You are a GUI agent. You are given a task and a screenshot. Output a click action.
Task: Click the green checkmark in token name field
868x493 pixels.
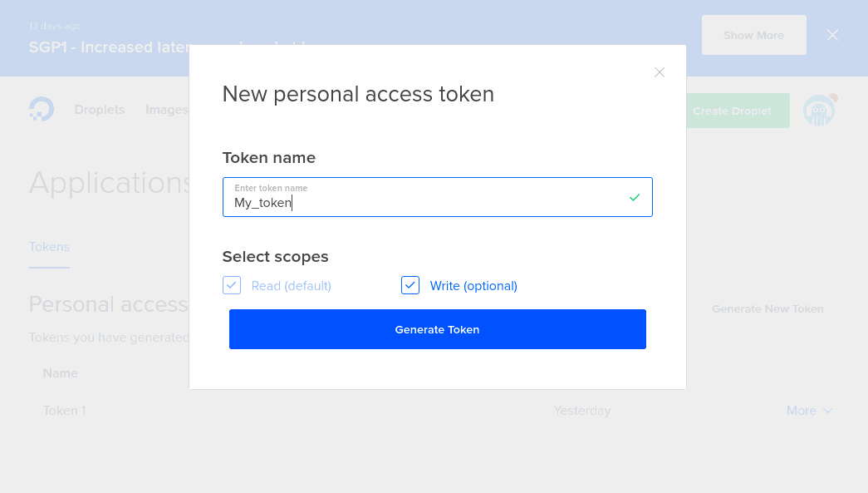635,197
